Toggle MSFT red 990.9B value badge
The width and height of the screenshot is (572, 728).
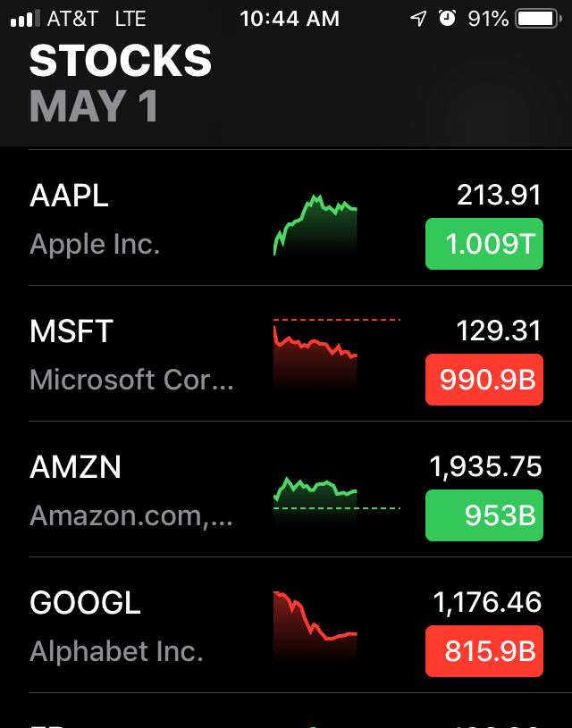(x=484, y=380)
